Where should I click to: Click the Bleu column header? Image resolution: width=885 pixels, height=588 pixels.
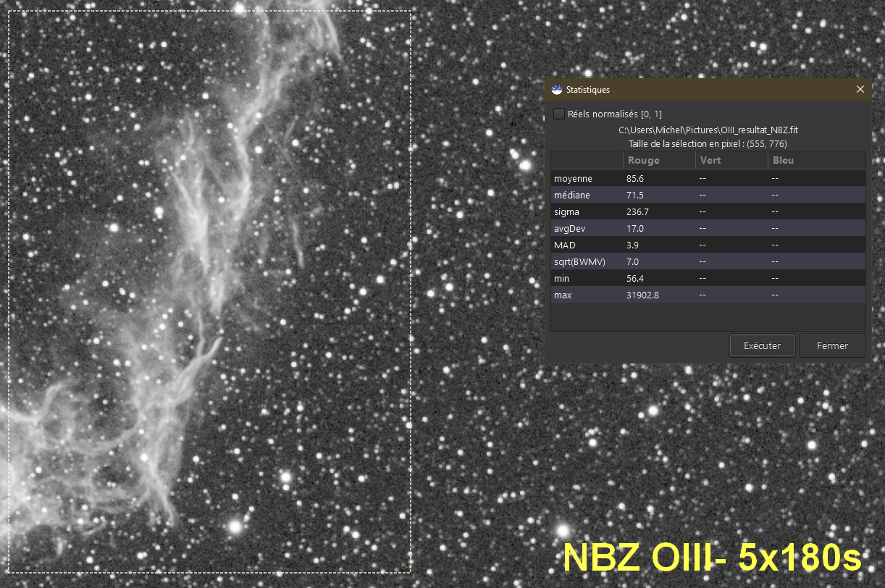pos(815,160)
